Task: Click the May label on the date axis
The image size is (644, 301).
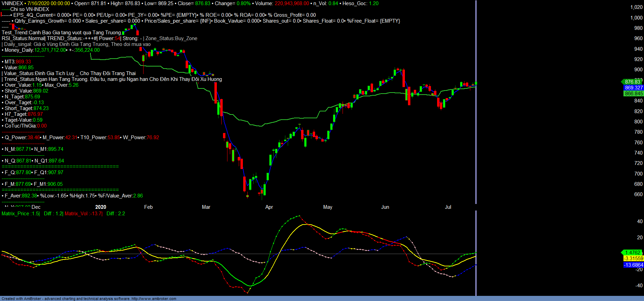Action: [x=327, y=207]
